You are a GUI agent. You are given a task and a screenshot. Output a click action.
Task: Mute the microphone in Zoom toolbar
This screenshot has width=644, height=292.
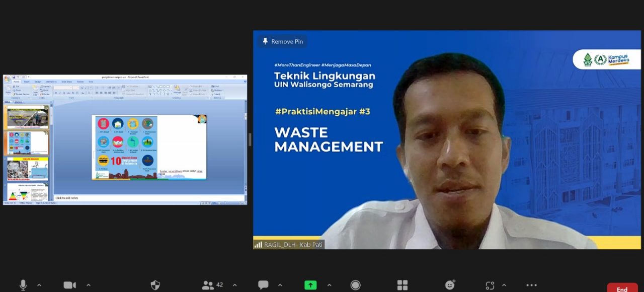click(x=23, y=285)
